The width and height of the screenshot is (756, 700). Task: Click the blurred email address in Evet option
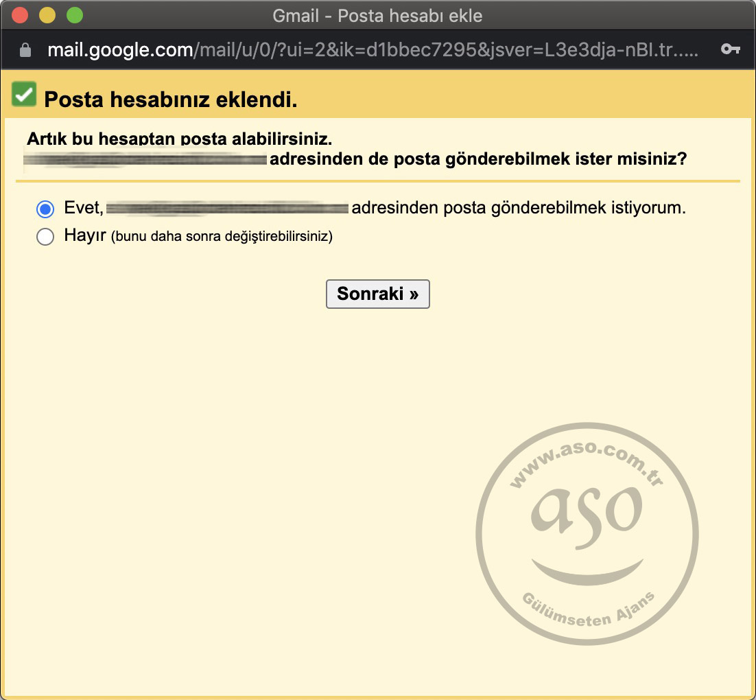tap(228, 208)
